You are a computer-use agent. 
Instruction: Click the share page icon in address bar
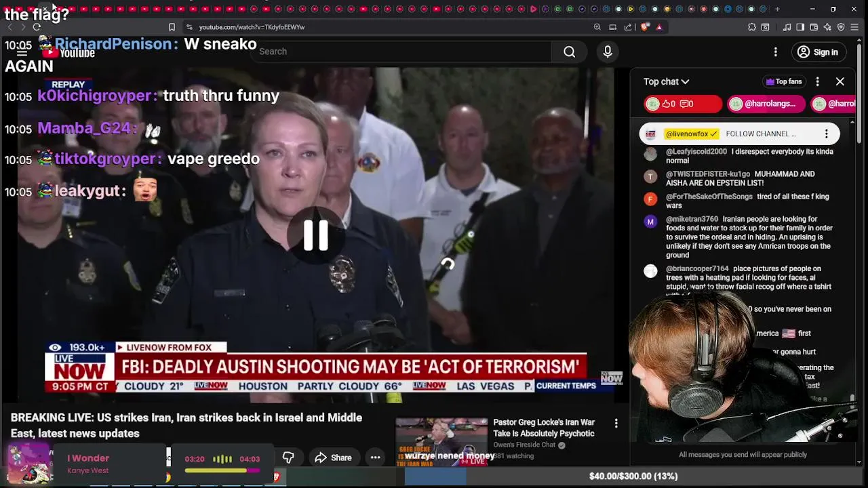[628, 27]
